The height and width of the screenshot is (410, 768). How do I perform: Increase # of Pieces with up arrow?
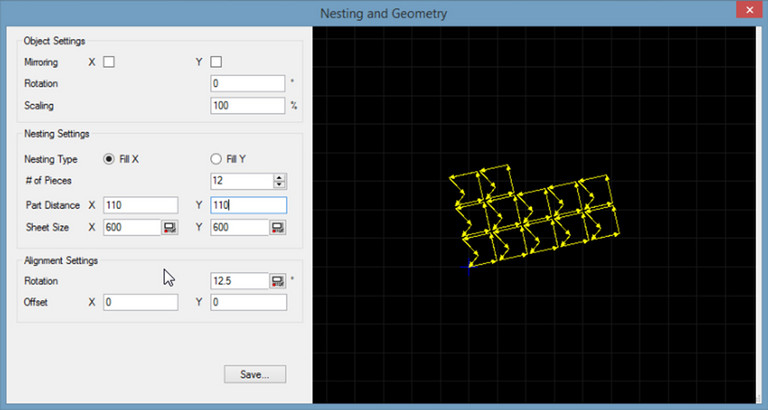tap(280, 177)
